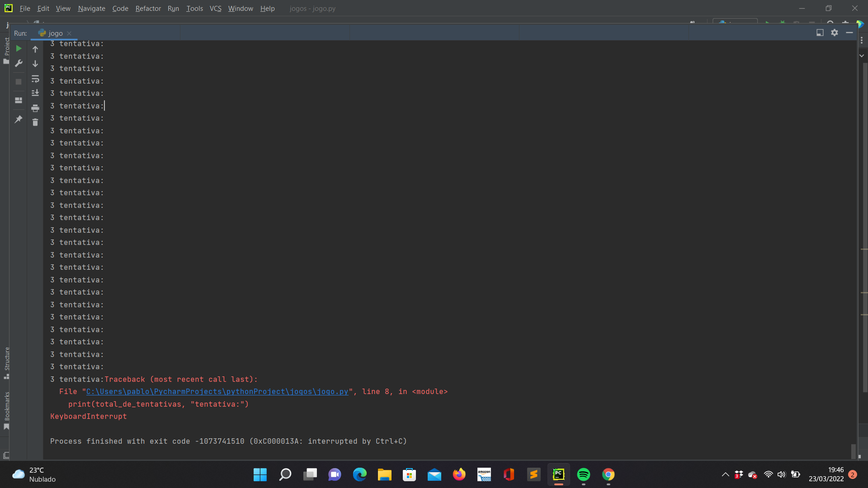Open the Navigate menu
The width and height of the screenshot is (868, 488).
[92, 8]
